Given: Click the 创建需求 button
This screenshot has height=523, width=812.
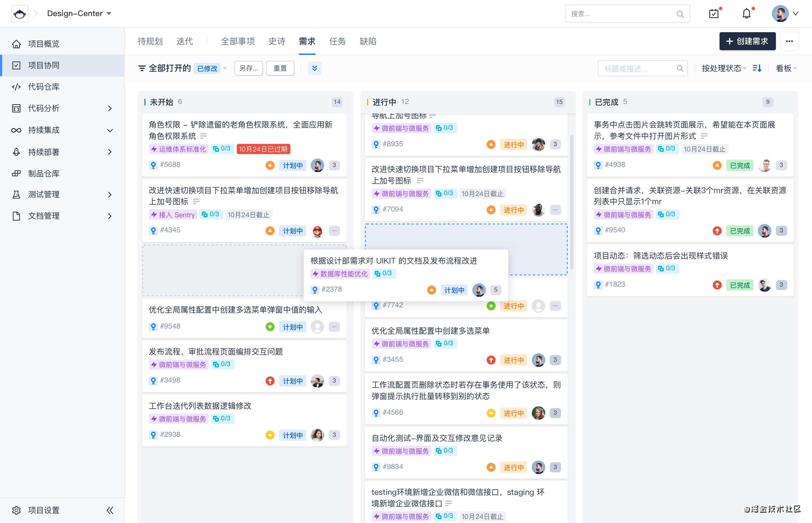Looking at the screenshot, I should click(x=747, y=42).
